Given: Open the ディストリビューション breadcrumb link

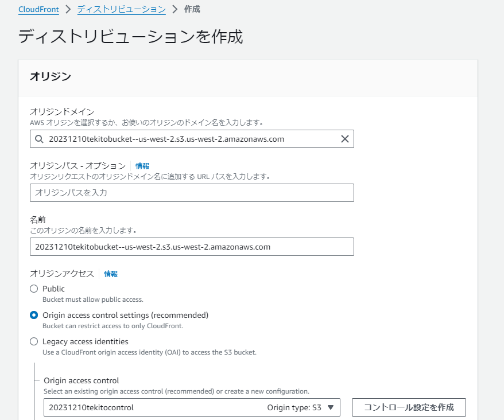Looking at the screenshot, I should click(122, 9).
